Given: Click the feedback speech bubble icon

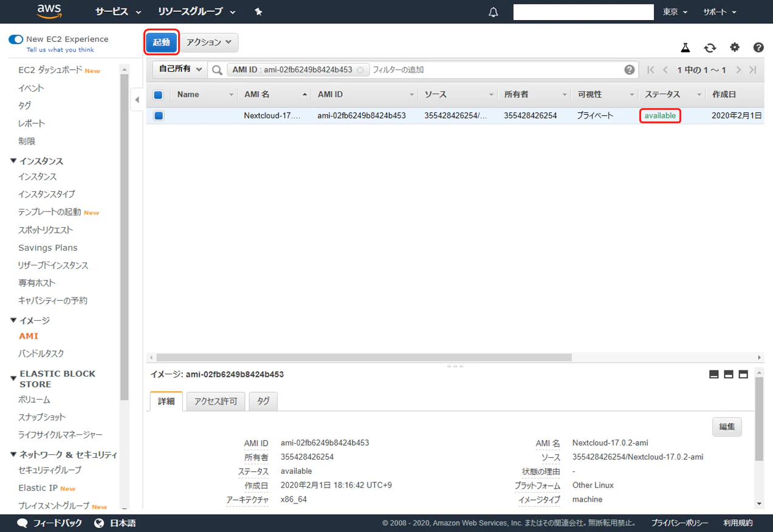Looking at the screenshot, I should 22,523.
